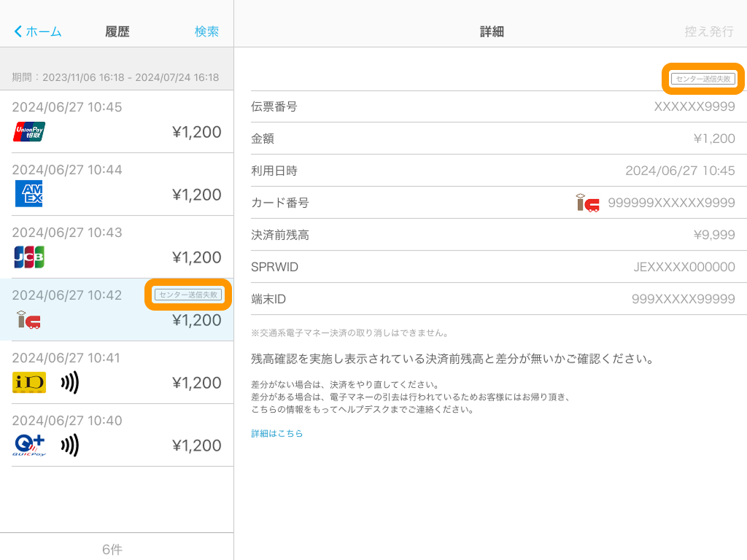The image size is (747, 560).
Task: Open the 詳細 tab header
Action: pos(490,31)
